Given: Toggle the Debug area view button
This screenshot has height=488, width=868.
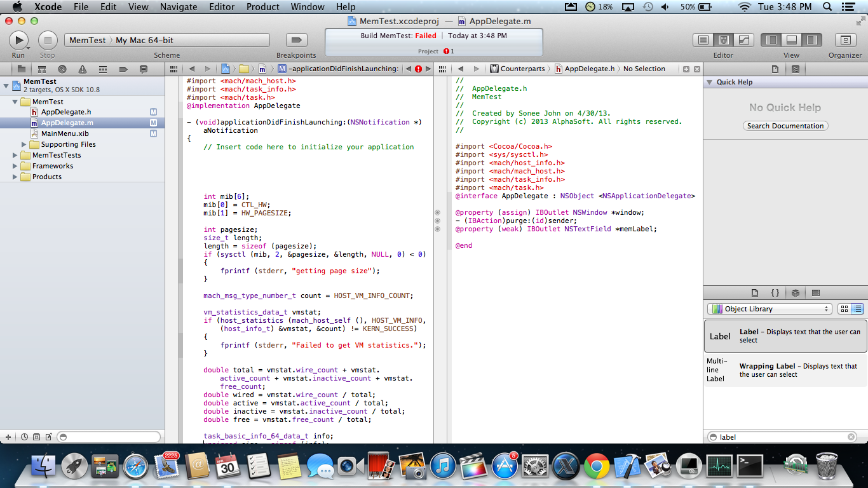Looking at the screenshot, I should coord(792,40).
